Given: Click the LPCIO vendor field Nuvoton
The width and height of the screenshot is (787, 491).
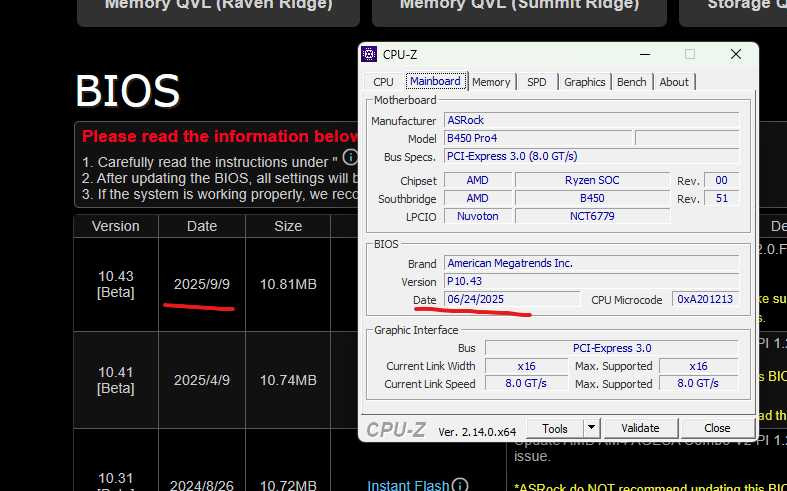Looking at the screenshot, I should click(x=478, y=216).
